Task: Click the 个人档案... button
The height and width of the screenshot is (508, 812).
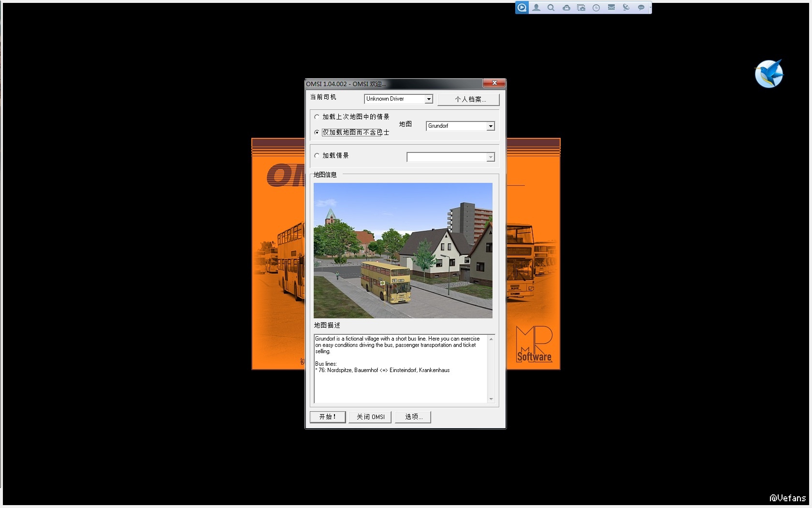Action: (468, 99)
